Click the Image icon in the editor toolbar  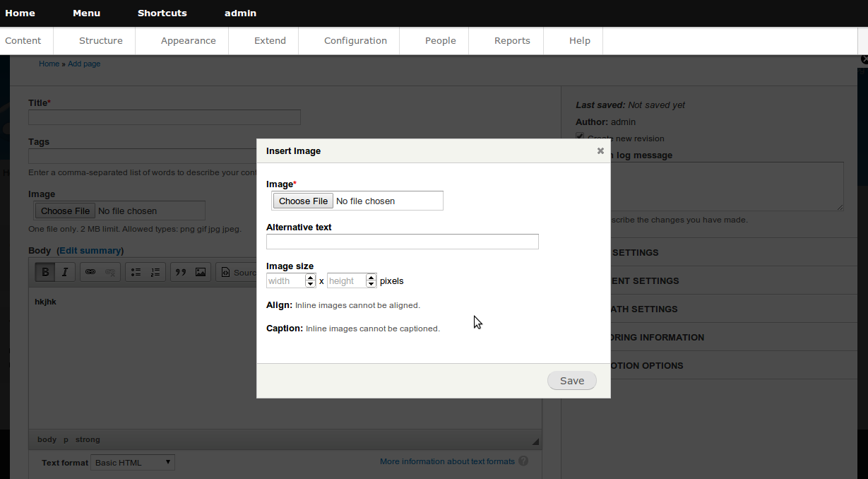coord(201,272)
